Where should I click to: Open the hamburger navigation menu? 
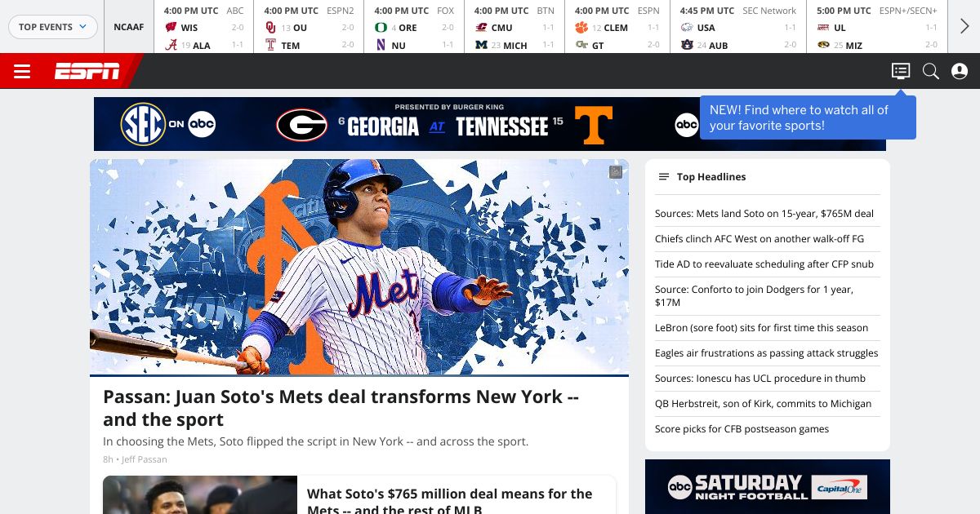[22, 72]
